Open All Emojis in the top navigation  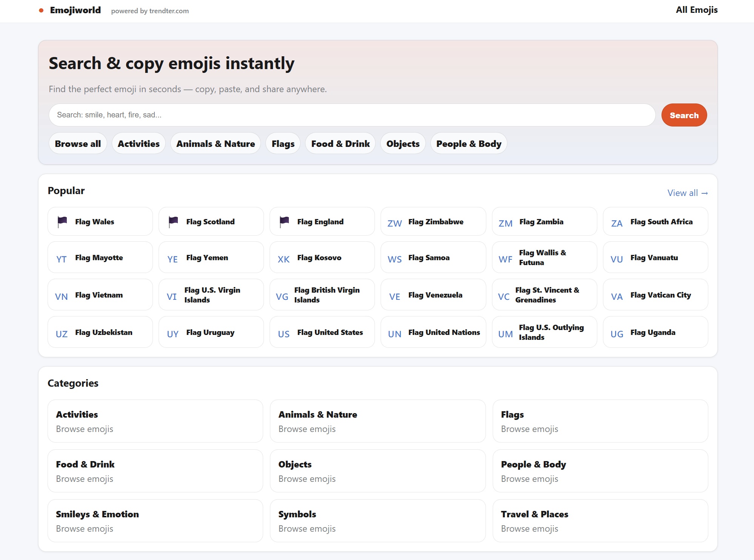click(696, 10)
